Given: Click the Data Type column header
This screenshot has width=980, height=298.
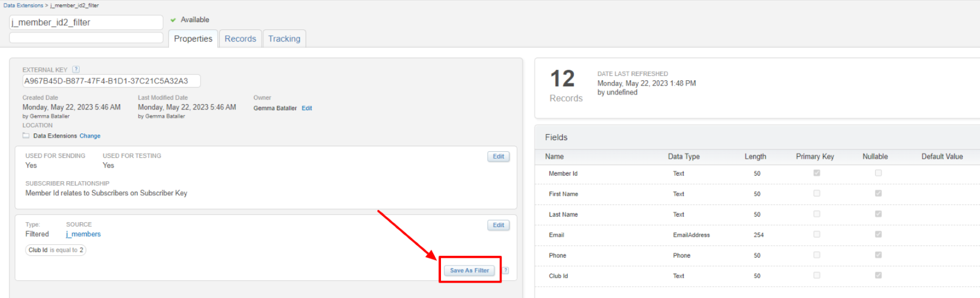Looking at the screenshot, I should 684,157.
